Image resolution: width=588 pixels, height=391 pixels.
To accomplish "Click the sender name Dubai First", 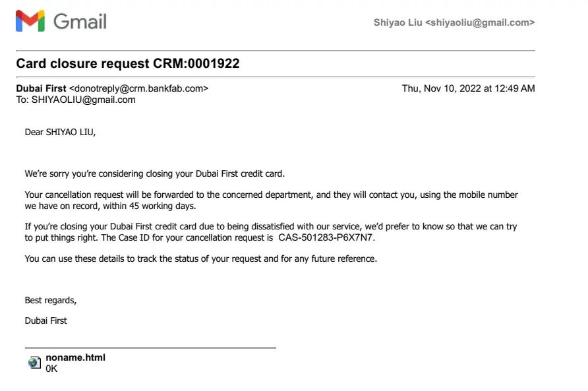I will pyautogui.click(x=41, y=88).
